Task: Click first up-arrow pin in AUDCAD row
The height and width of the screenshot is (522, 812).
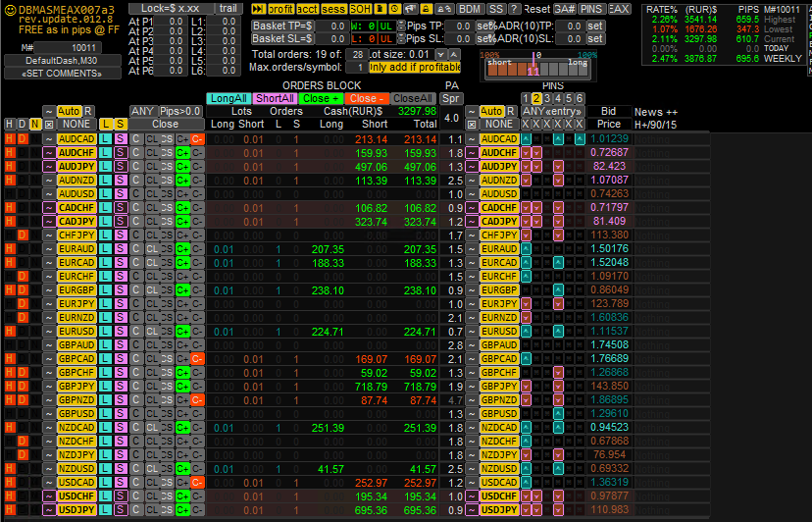Action: coord(526,139)
